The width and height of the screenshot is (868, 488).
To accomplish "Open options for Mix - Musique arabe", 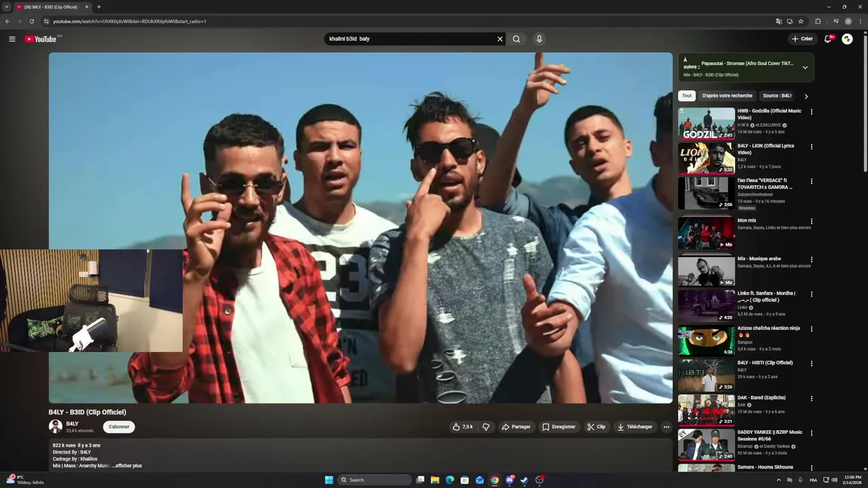I will click(x=811, y=259).
